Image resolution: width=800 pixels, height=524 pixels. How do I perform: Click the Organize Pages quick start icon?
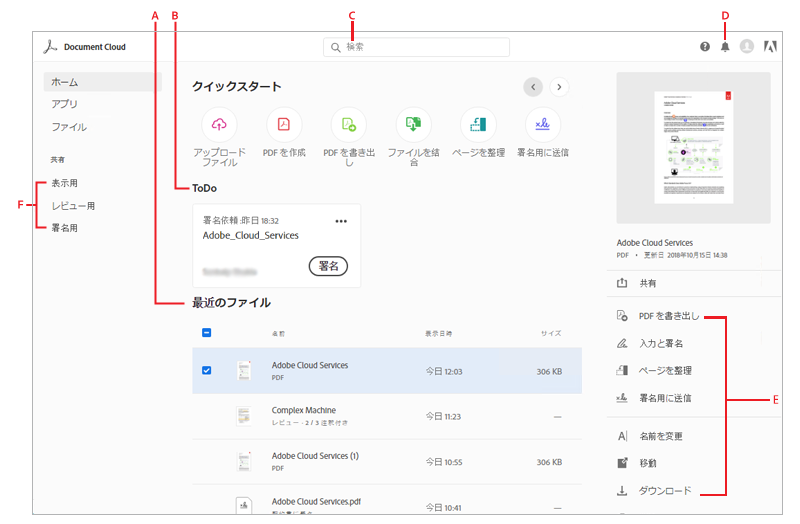(478, 124)
